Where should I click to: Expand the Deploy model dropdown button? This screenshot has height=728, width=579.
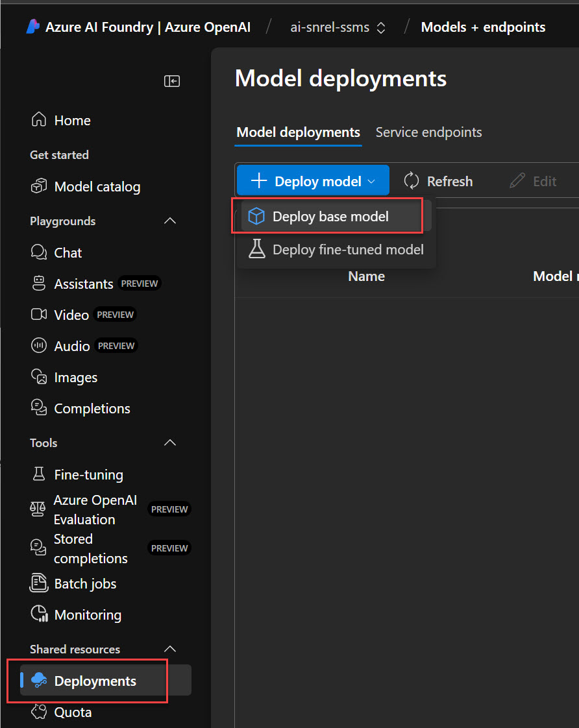(313, 181)
